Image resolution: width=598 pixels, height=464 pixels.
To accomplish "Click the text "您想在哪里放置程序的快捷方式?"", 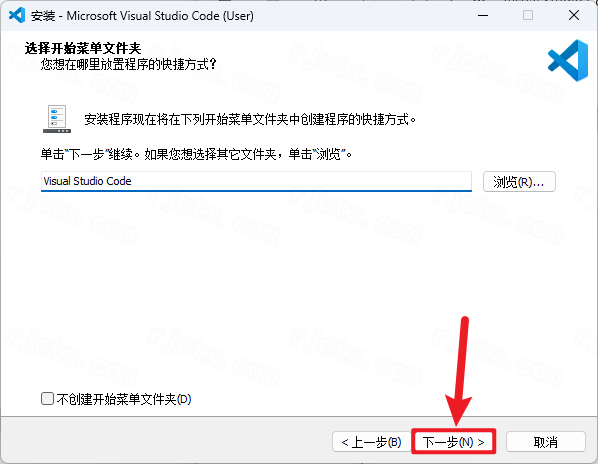I will [x=129, y=64].
